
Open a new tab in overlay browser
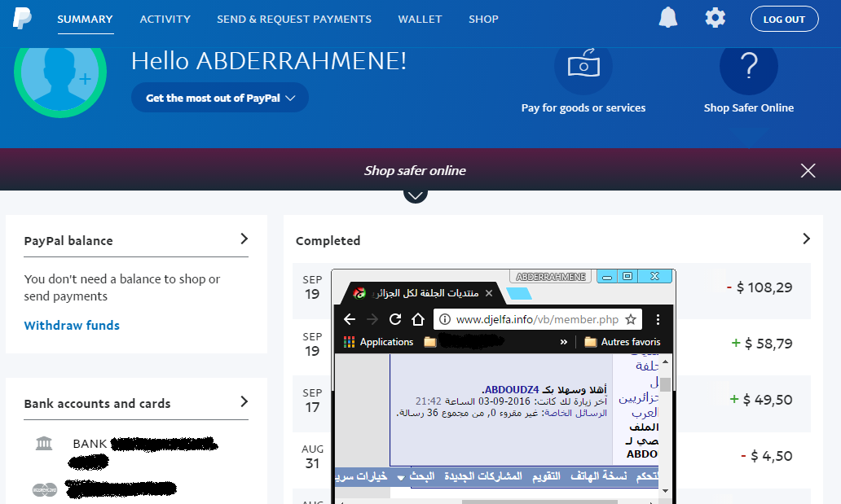click(518, 293)
